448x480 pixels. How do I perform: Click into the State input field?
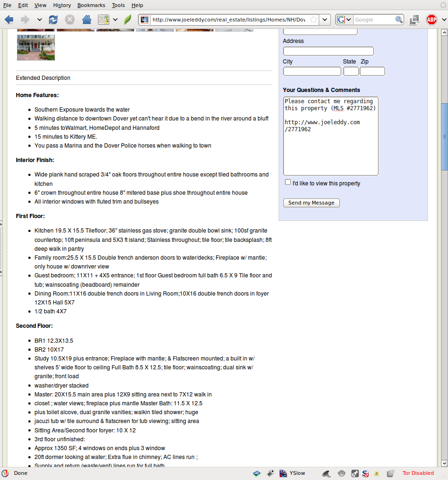pos(351,71)
